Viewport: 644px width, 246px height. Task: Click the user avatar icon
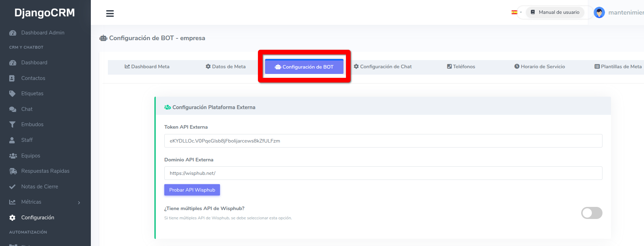point(599,12)
